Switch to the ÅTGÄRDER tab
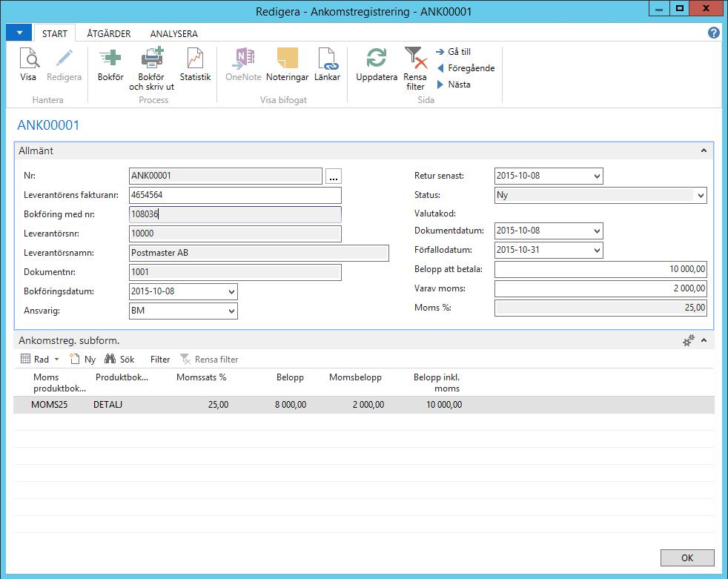Viewport: 728px width, 579px height. (109, 33)
